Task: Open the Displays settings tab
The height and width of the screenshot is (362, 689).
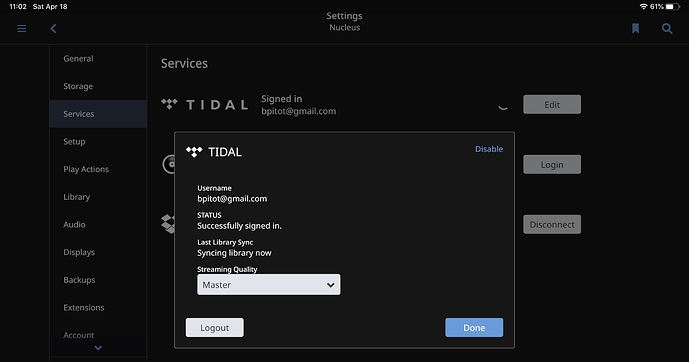Action: tap(98, 252)
